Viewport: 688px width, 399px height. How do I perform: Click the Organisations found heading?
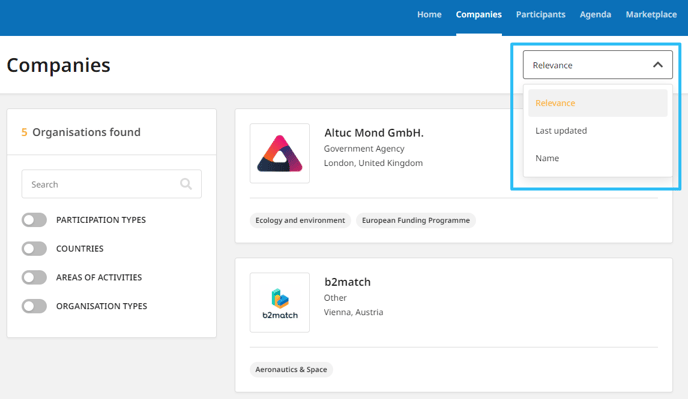coord(81,132)
